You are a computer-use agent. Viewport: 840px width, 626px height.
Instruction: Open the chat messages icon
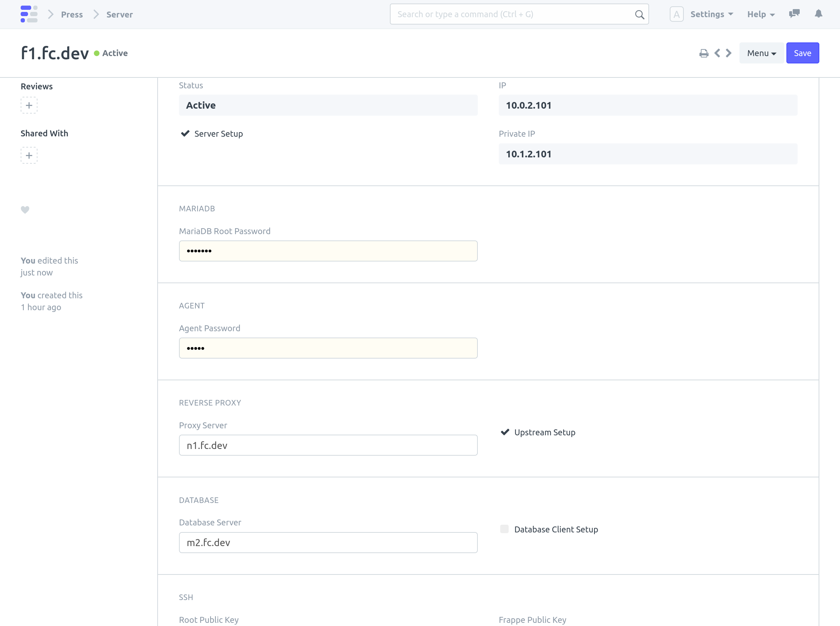point(794,14)
